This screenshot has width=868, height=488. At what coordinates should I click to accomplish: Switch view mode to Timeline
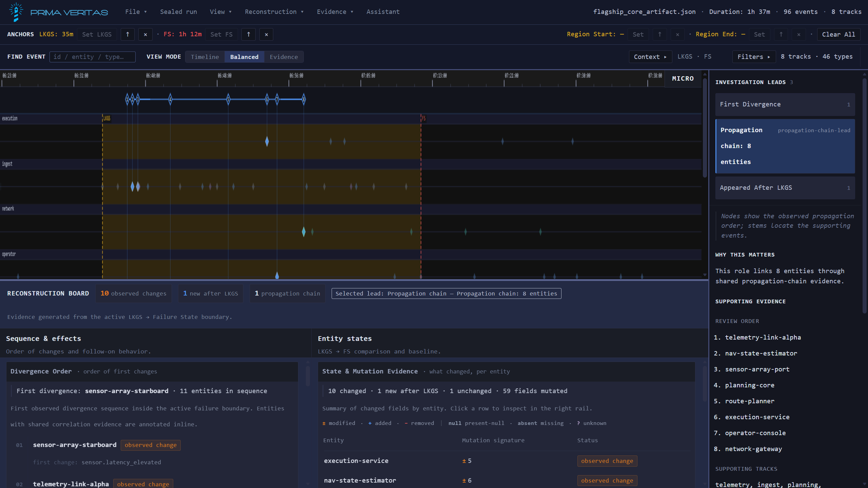pos(204,57)
